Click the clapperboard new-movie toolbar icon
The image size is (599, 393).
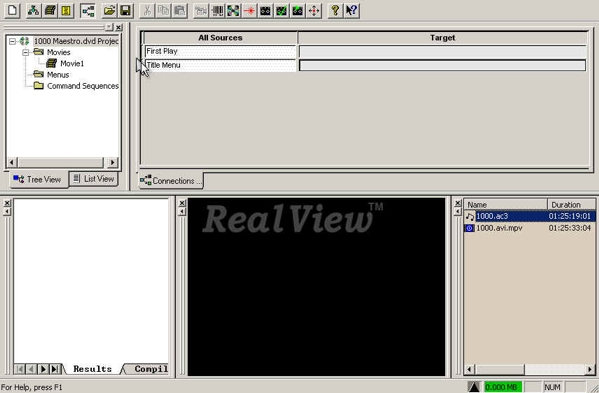50,10
